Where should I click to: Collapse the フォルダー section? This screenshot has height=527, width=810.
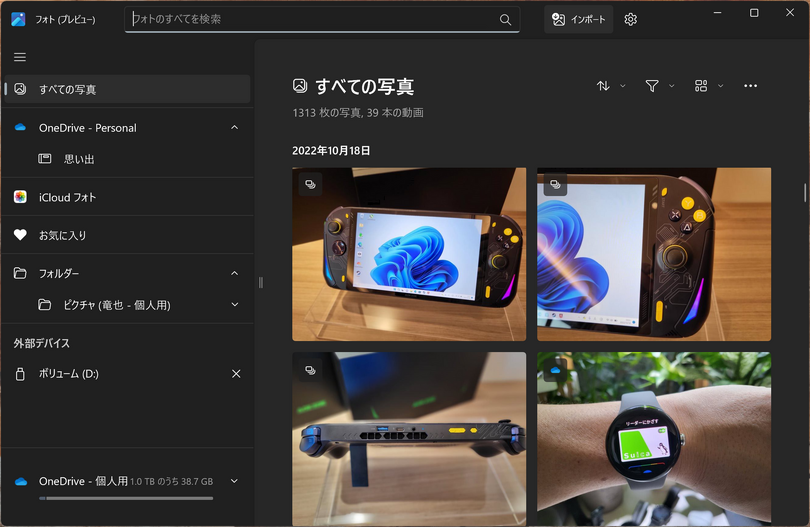pyautogui.click(x=235, y=274)
